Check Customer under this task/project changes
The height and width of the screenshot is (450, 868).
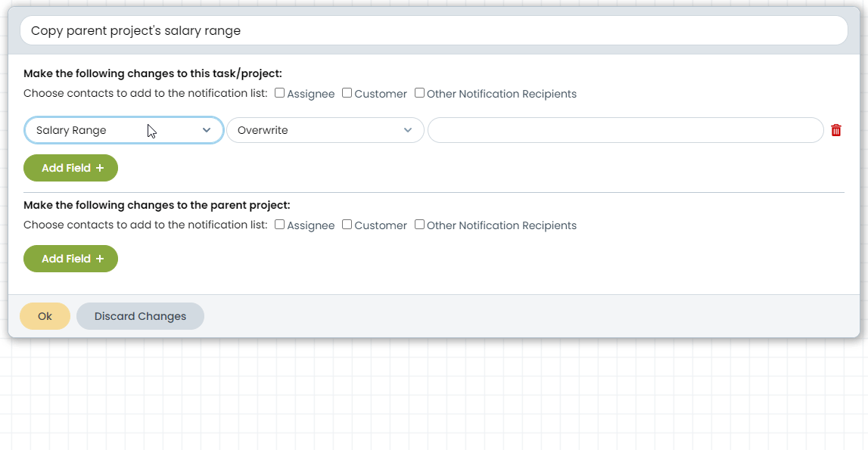347,93
